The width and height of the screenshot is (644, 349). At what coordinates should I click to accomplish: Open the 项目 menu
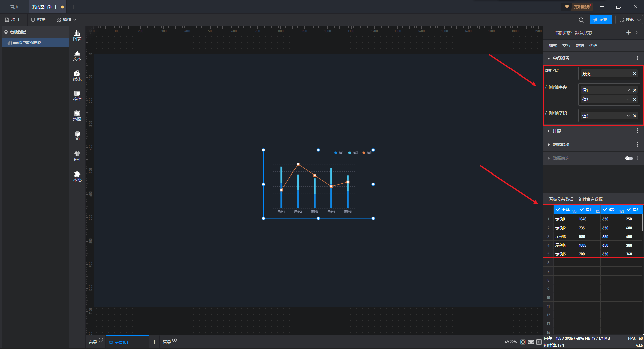tap(15, 20)
